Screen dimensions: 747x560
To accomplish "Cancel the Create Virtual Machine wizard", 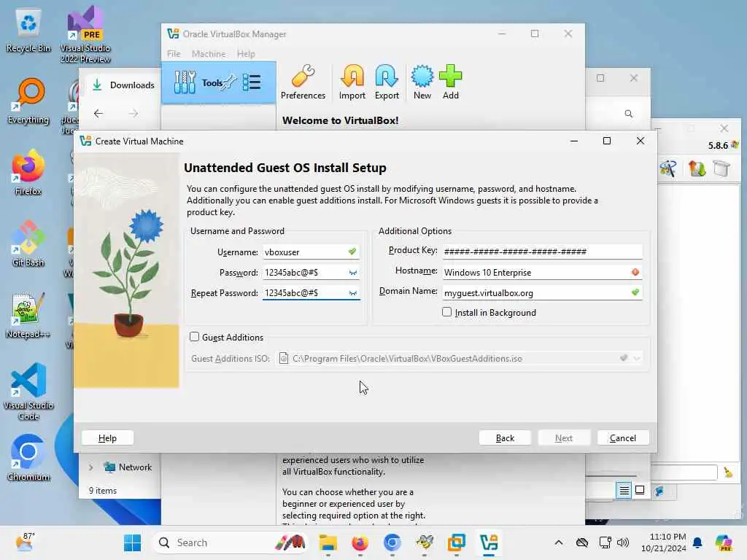I will pyautogui.click(x=623, y=438).
